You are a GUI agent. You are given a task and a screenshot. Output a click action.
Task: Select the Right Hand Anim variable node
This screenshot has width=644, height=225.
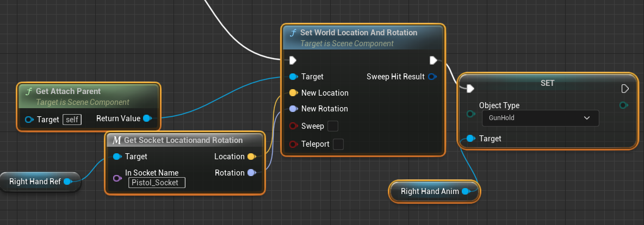(434, 191)
